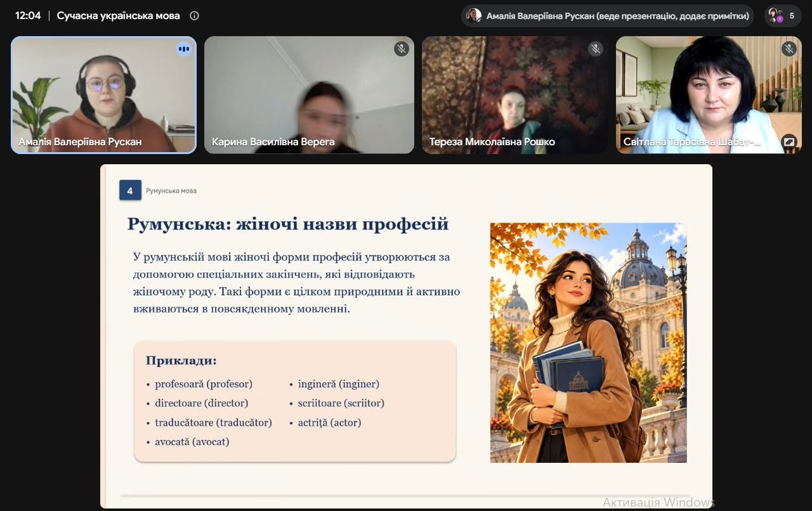Select Тереза Миколаївна Рошко video tile
Image resolution: width=812 pixels, height=511 pixels.
click(x=514, y=94)
